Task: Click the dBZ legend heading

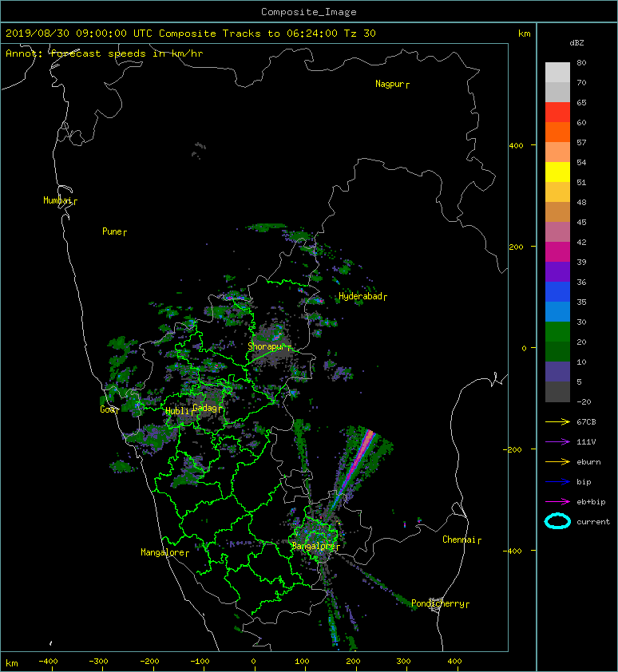Action: click(576, 43)
